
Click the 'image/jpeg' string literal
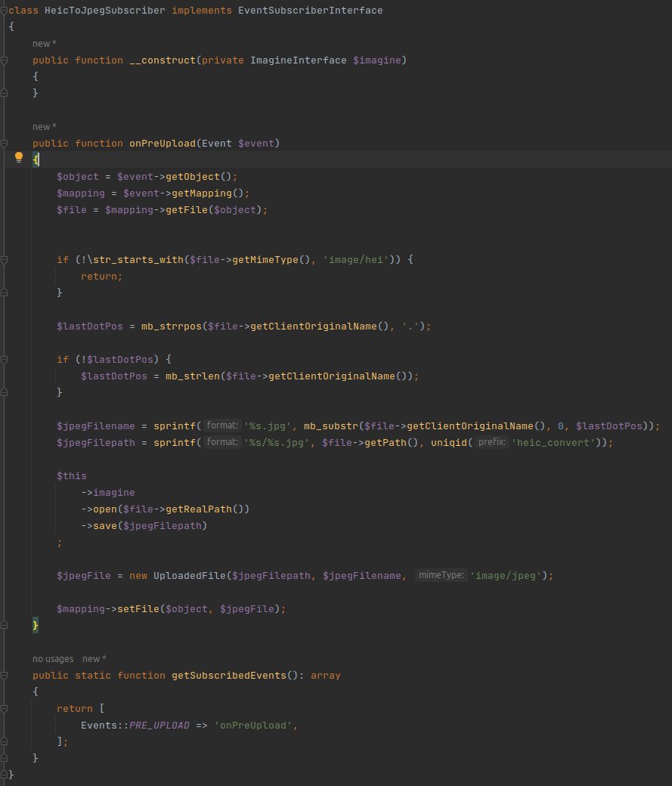click(x=506, y=575)
